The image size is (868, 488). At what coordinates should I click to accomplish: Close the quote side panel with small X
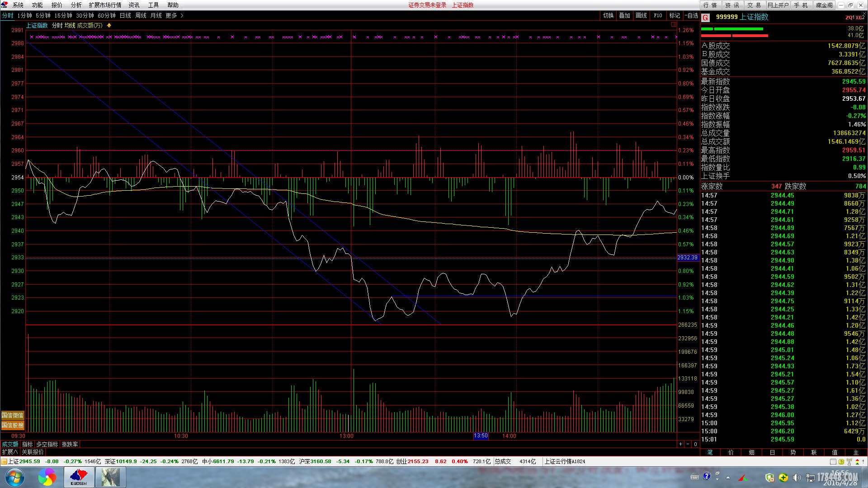(x=864, y=14)
